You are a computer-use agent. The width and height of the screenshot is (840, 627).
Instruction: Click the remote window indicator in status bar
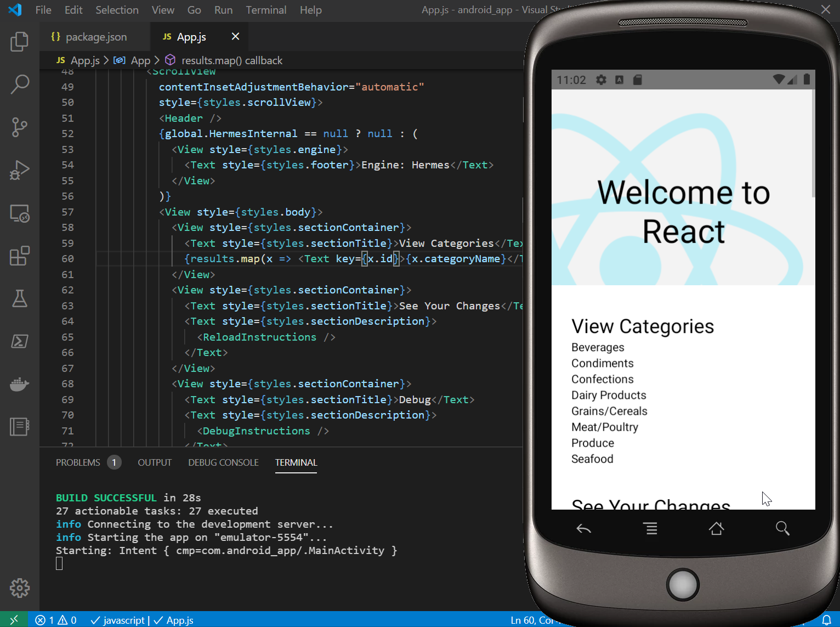[x=14, y=620]
